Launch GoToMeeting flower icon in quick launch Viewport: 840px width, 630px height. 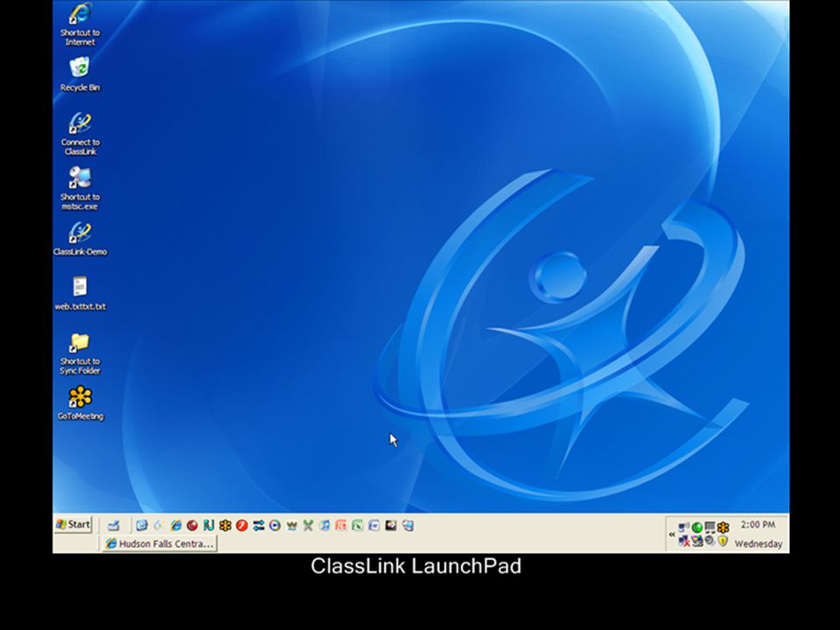(225, 526)
